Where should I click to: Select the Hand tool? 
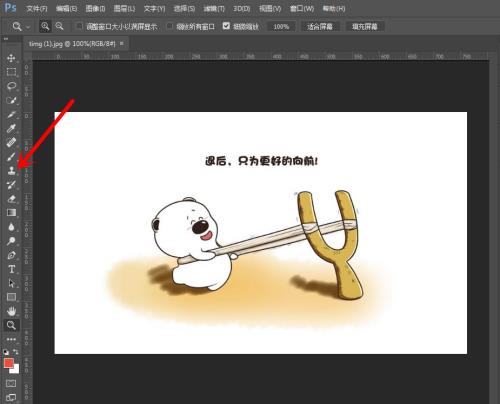pyautogui.click(x=11, y=311)
